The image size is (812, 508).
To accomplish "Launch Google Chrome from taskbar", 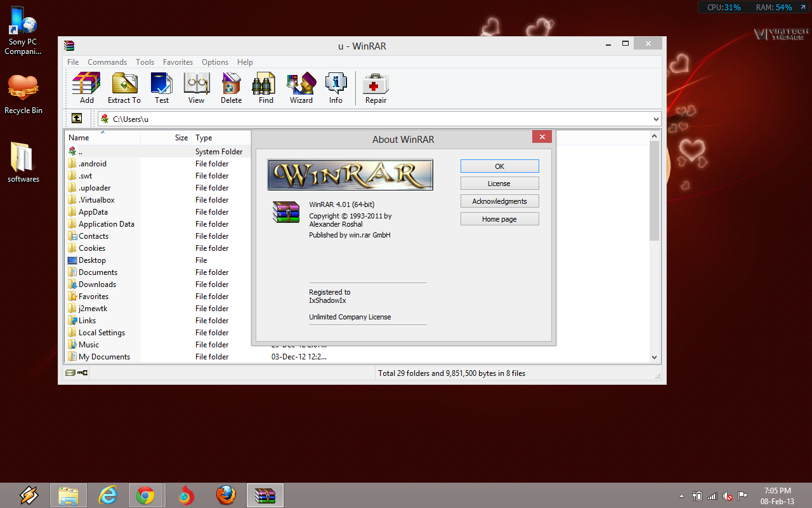I will point(146,495).
